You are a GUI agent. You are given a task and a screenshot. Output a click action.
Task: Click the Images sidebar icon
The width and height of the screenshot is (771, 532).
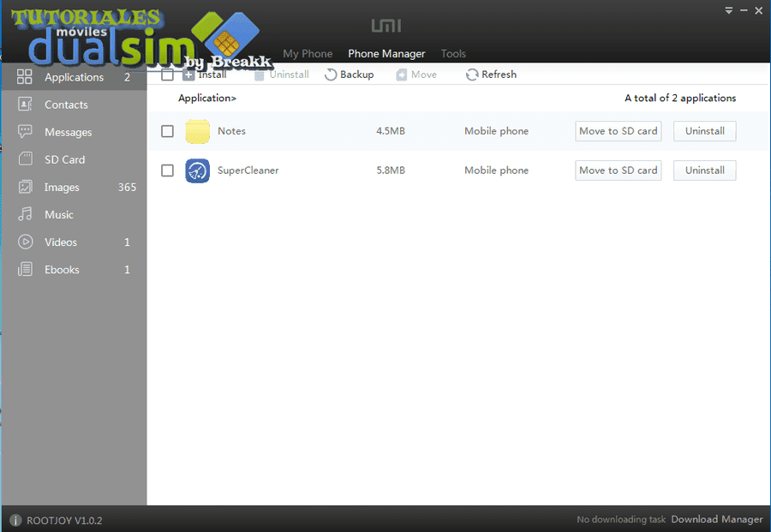pyautogui.click(x=25, y=187)
